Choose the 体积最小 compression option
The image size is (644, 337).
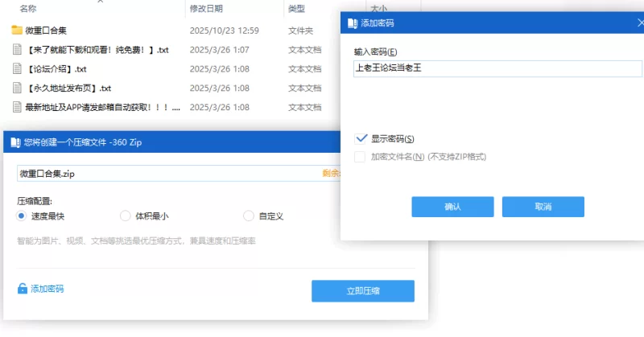pyautogui.click(x=125, y=216)
